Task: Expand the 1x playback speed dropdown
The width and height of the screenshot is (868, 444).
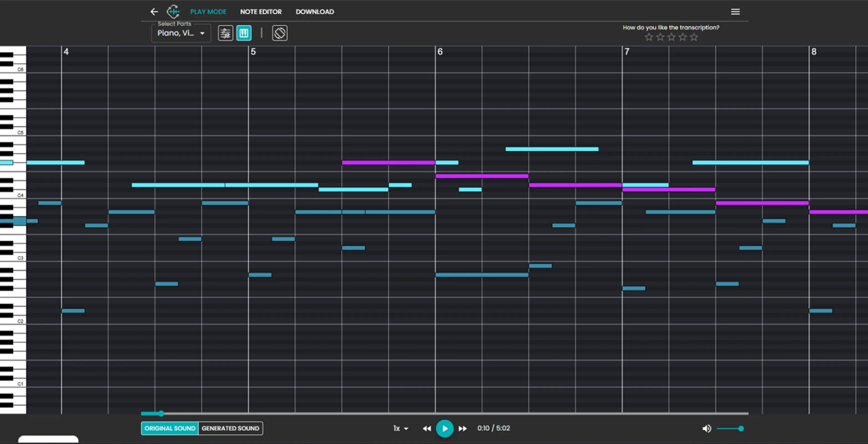Action: click(401, 428)
